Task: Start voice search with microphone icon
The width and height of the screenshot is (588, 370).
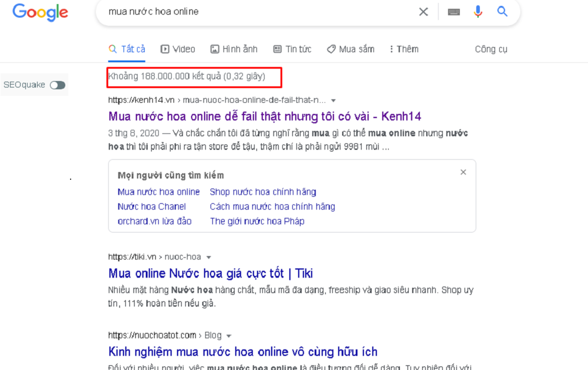Action: pyautogui.click(x=478, y=12)
